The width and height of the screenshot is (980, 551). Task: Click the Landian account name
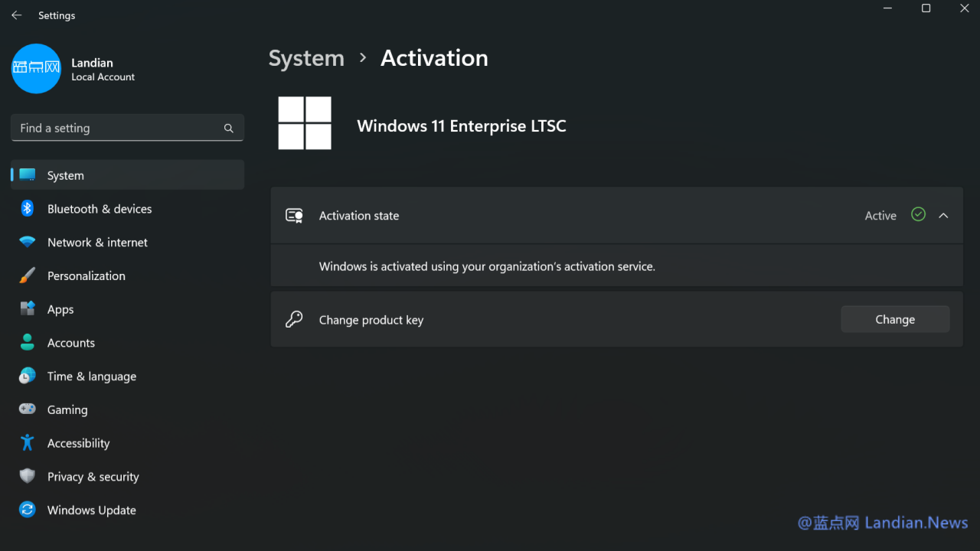(x=92, y=63)
